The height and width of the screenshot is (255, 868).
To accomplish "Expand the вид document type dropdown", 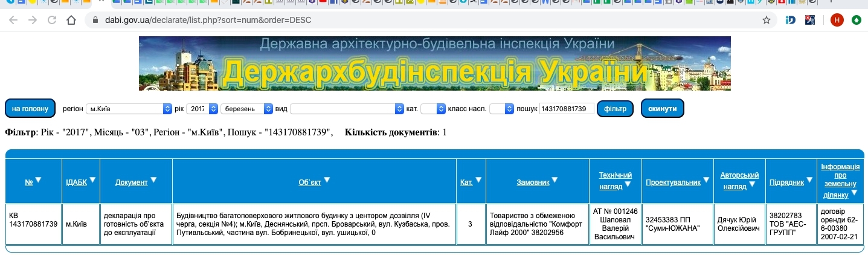I will [347, 109].
